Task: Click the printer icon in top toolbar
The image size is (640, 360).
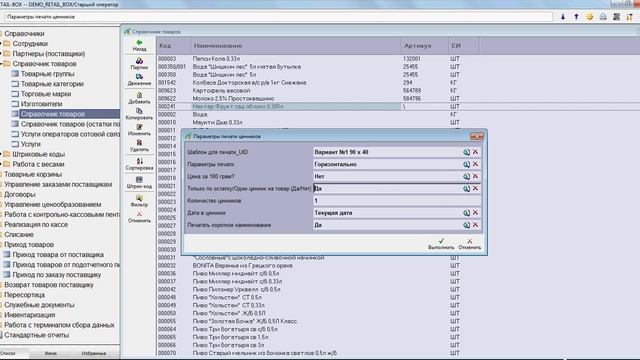Action: 603,17
